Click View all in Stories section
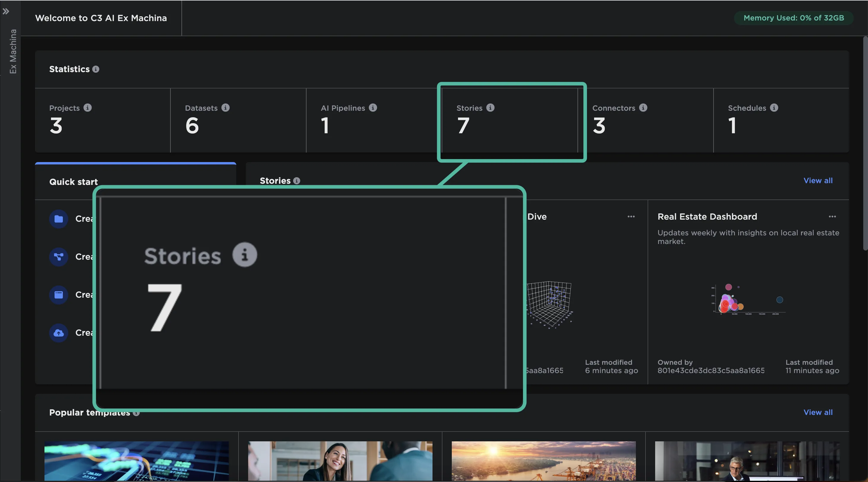Screen dimensions: 868x482 [x=818, y=180]
